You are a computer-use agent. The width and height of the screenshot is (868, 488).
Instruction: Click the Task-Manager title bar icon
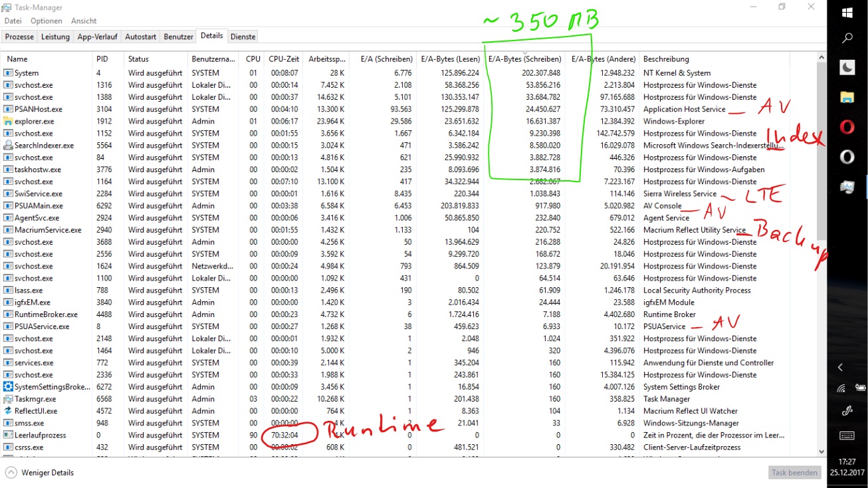click(x=7, y=7)
